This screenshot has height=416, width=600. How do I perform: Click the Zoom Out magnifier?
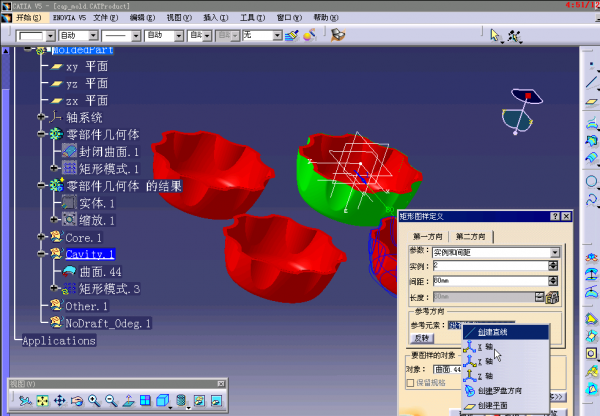111,401
